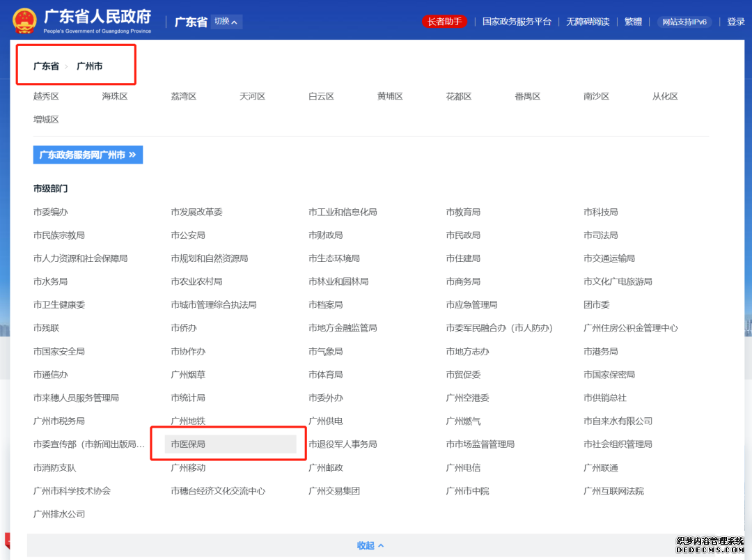
Task: Select 市司法局 department
Action: (600, 235)
